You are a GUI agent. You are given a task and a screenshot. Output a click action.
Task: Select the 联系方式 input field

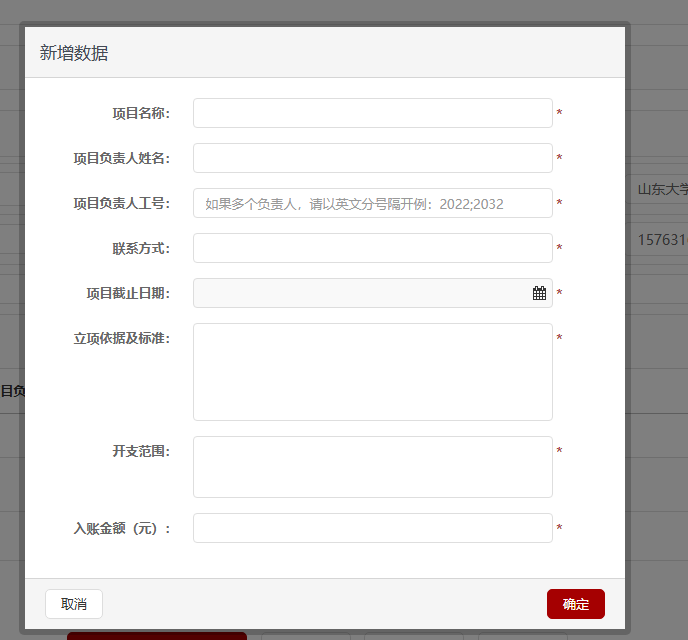[373, 248]
